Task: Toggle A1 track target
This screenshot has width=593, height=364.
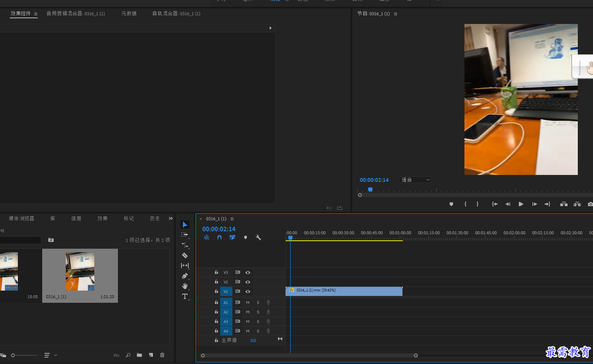Action: click(226, 302)
